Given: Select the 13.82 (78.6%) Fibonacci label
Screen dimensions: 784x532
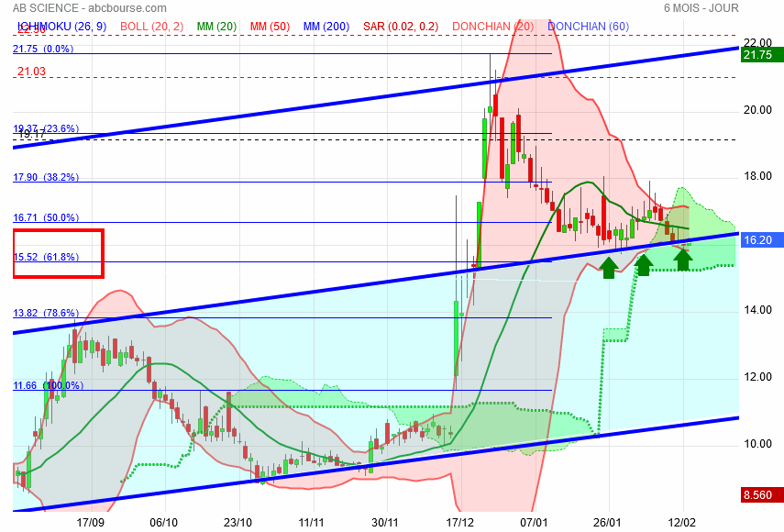Looking at the screenshot, I should click(46, 313).
